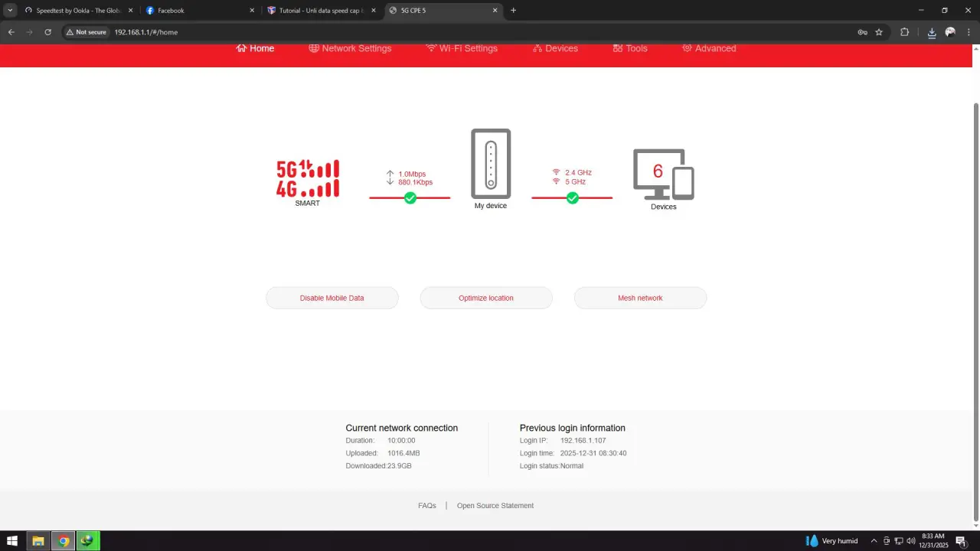Click the Optimize location button
The width and height of the screenshot is (980, 551).
point(486,298)
